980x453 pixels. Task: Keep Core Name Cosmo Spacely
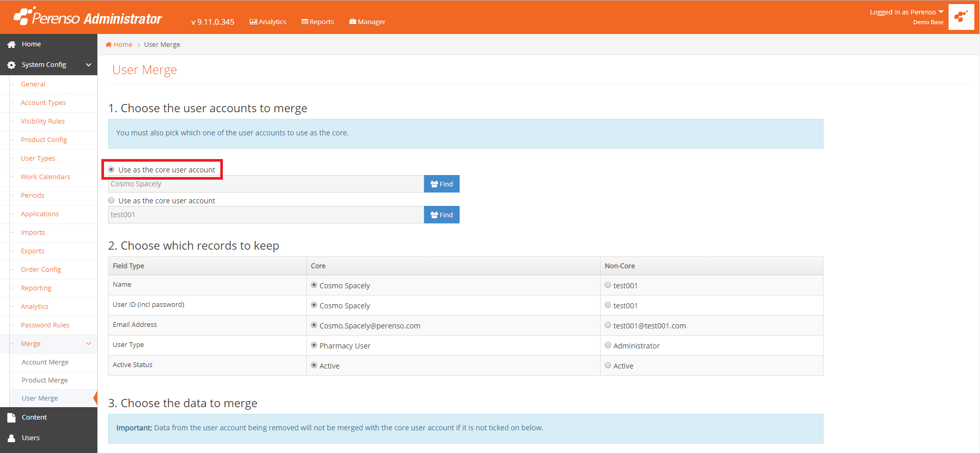(x=314, y=285)
